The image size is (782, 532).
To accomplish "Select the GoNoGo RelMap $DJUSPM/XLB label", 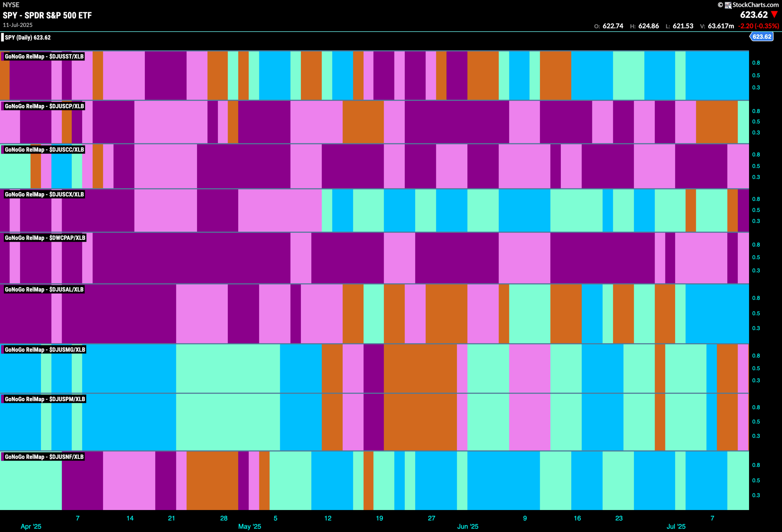I will (45, 399).
